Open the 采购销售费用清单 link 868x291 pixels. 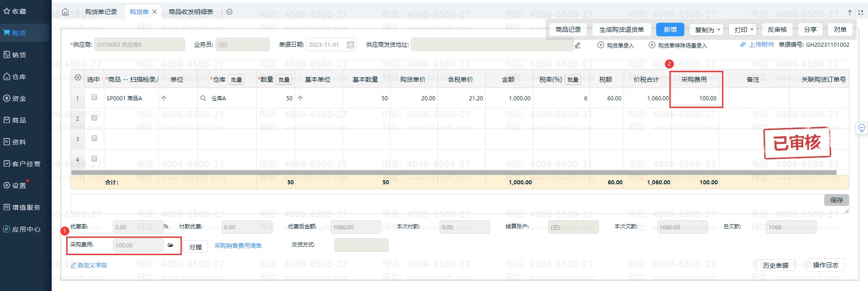pos(238,246)
